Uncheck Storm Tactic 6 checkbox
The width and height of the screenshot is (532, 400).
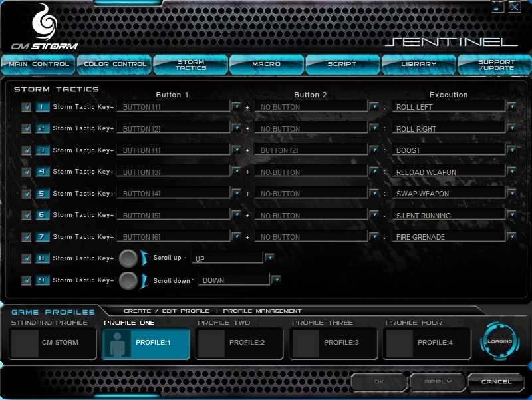26,215
